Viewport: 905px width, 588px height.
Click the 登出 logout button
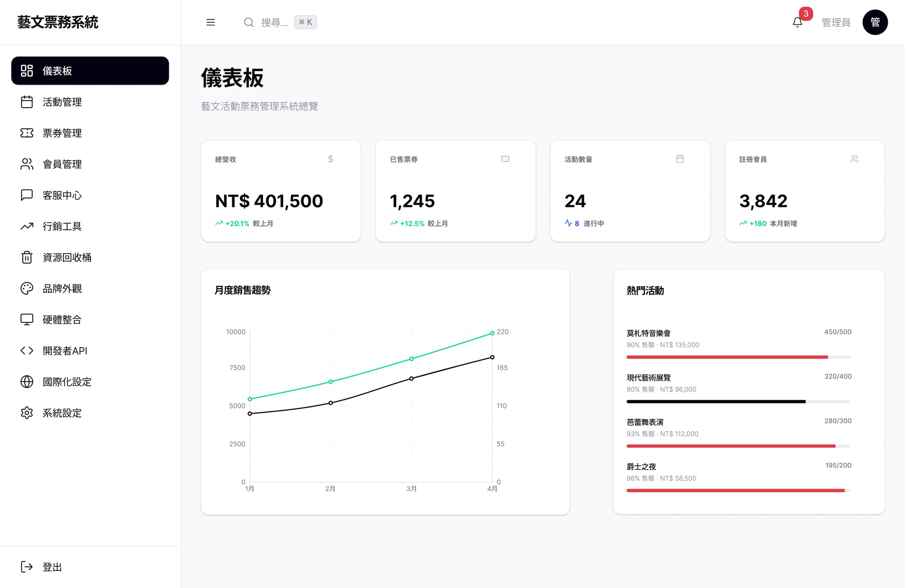coord(90,567)
